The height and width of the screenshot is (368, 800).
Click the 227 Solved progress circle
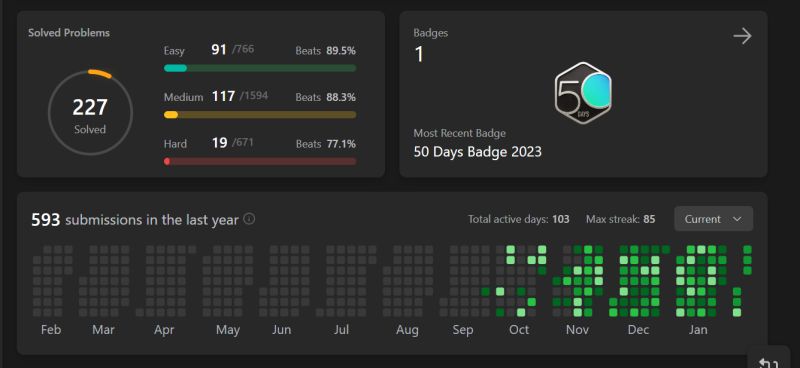[x=90, y=113]
